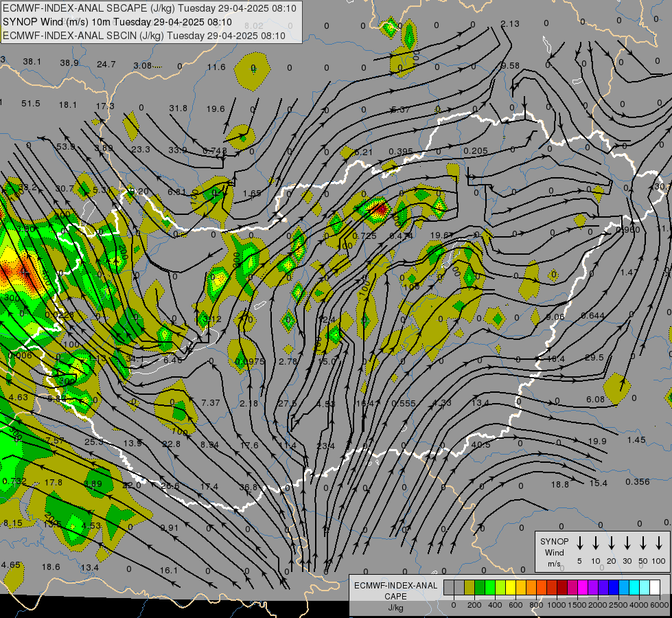Click the map value 0.395
Screen dimensions: 672x618
tap(401, 151)
